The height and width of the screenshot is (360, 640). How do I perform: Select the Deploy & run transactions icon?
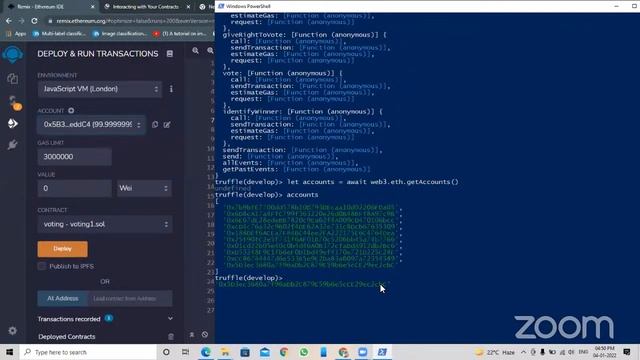point(13,123)
